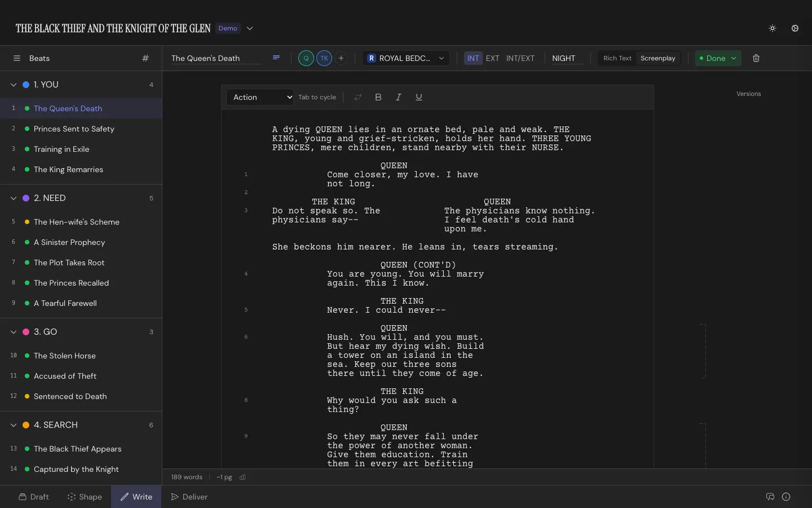The width and height of the screenshot is (812, 508).
Task: Delete the beat with the trash icon
Action: 756,58
